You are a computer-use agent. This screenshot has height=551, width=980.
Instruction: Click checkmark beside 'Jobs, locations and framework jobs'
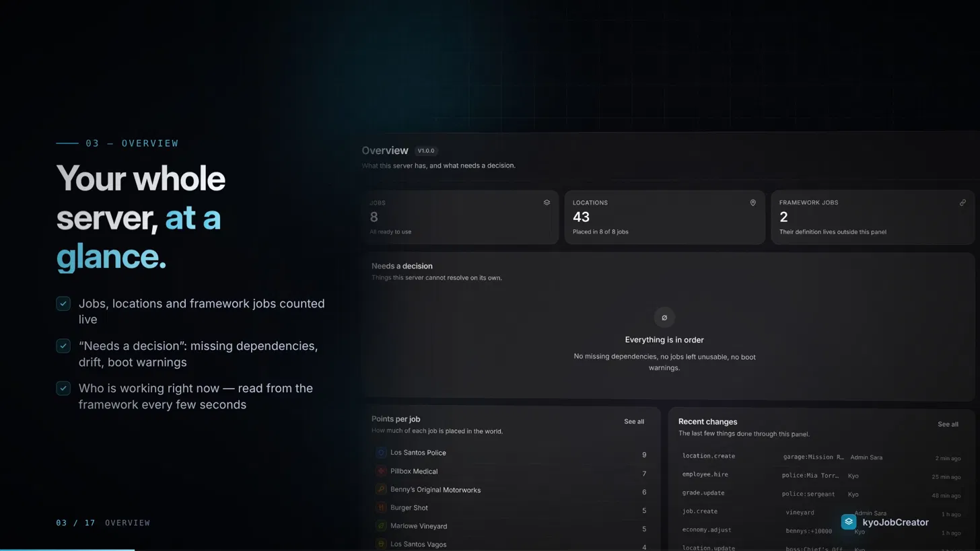pyautogui.click(x=63, y=303)
